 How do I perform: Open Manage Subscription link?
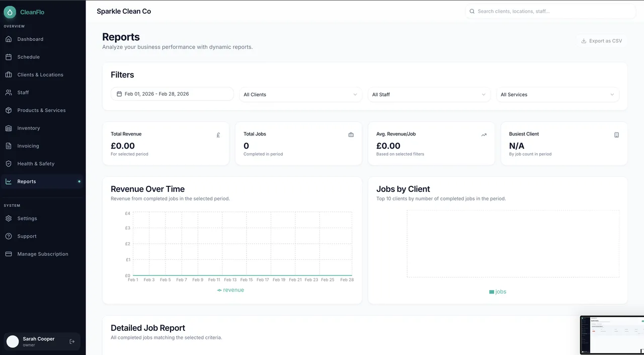pyautogui.click(x=43, y=254)
